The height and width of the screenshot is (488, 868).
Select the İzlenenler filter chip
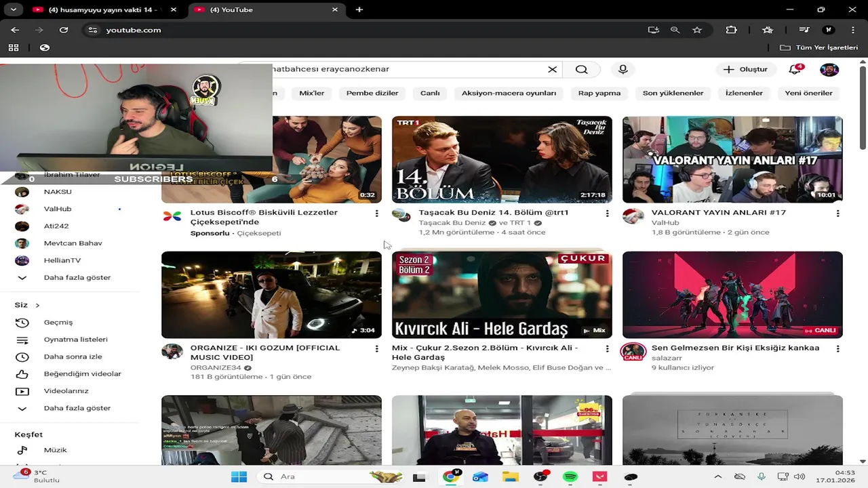coord(744,93)
